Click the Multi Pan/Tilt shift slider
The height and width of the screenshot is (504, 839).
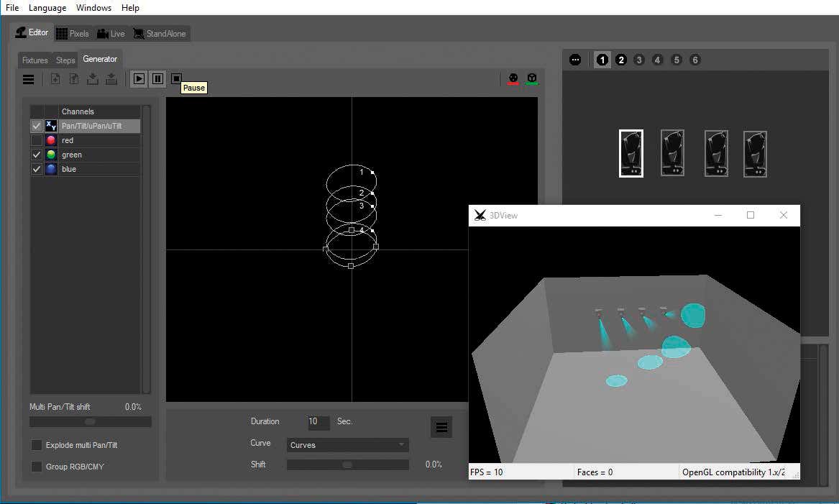pyautogui.click(x=91, y=421)
